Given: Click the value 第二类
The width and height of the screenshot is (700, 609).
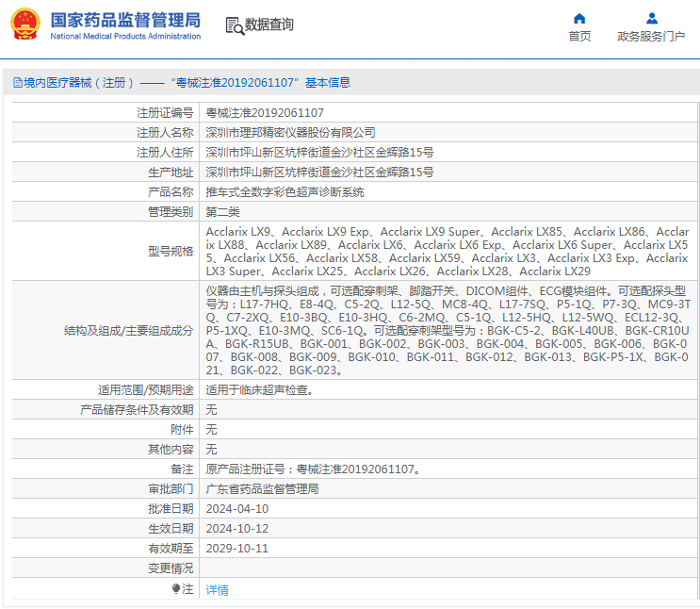Looking at the screenshot, I should coord(222,211).
